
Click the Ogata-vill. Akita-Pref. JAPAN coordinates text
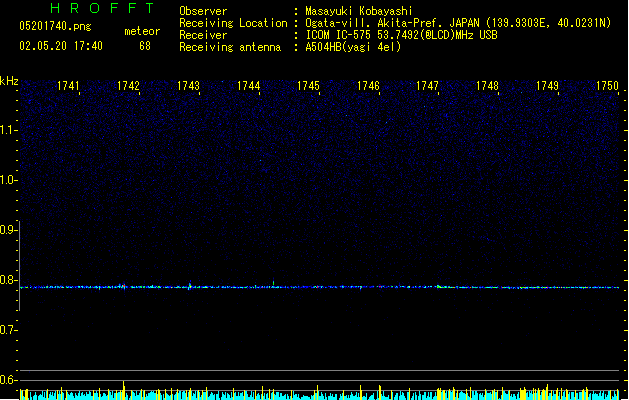click(x=458, y=23)
